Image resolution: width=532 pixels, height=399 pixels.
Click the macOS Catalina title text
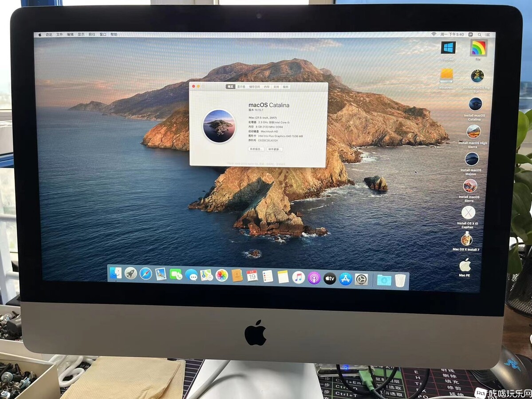point(269,105)
